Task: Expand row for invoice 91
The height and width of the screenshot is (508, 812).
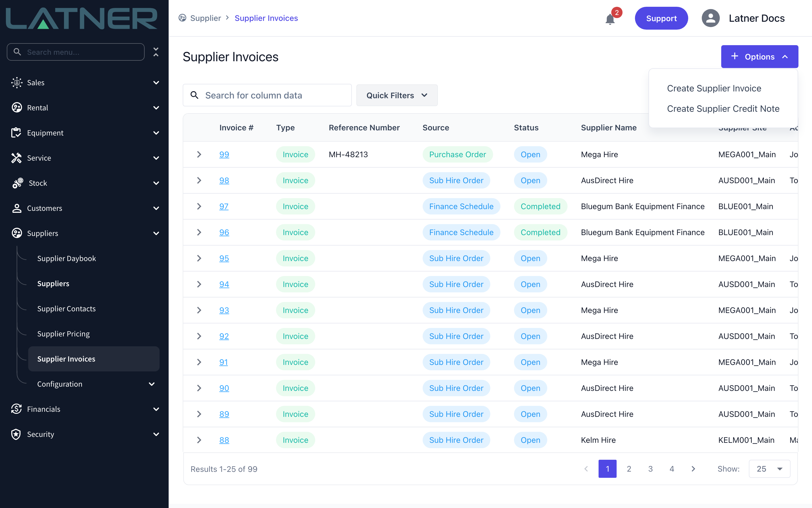Action: [x=199, y=362]
